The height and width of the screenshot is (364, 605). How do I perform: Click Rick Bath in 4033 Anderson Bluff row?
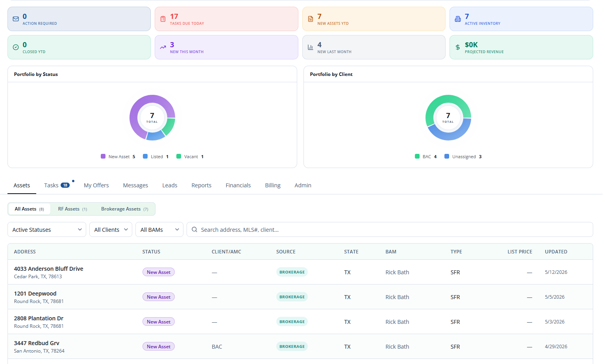click(397, 272)
